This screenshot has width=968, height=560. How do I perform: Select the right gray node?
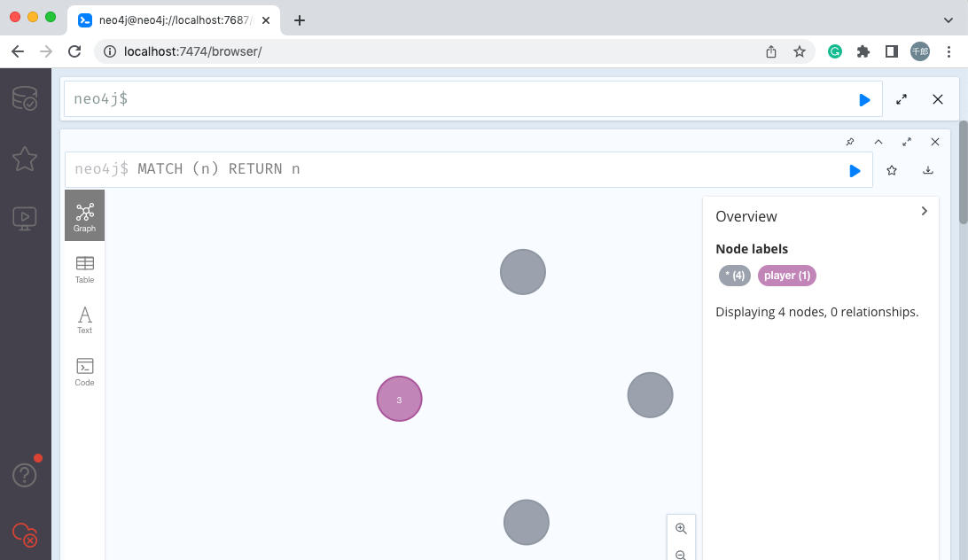[x=650, y=395]
